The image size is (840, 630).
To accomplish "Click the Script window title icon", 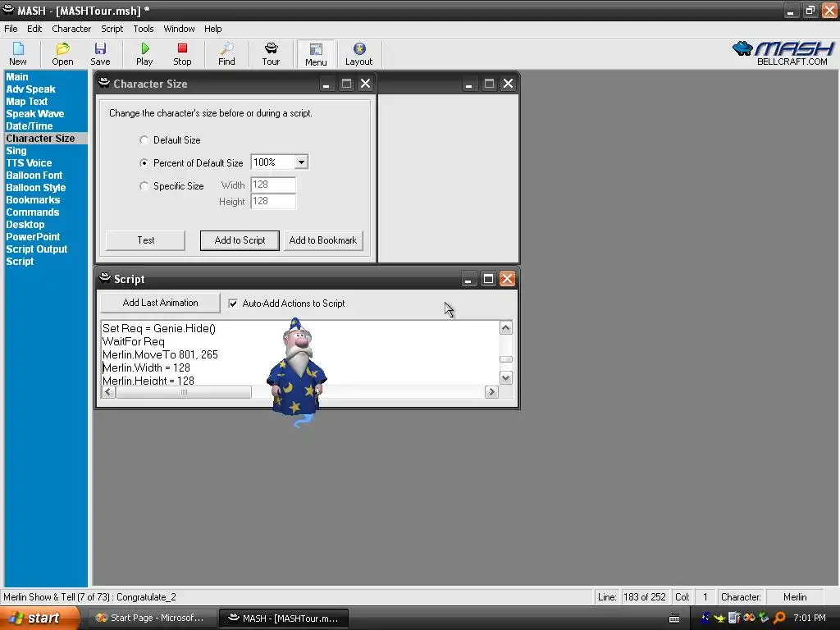I will 105,278.
